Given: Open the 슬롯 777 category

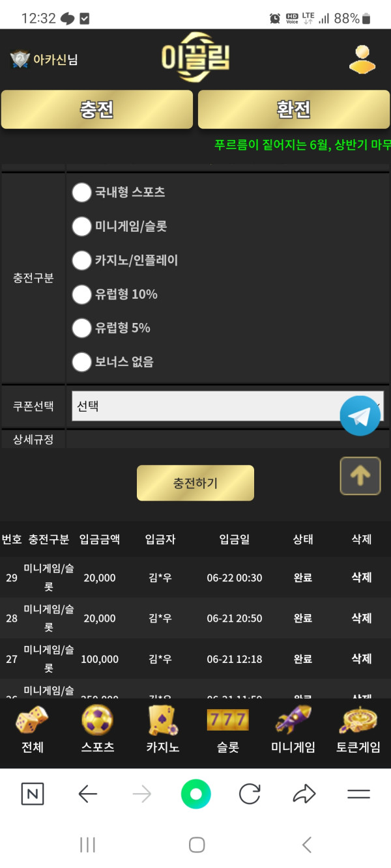Looking at the screenshot, I should 227,729.
